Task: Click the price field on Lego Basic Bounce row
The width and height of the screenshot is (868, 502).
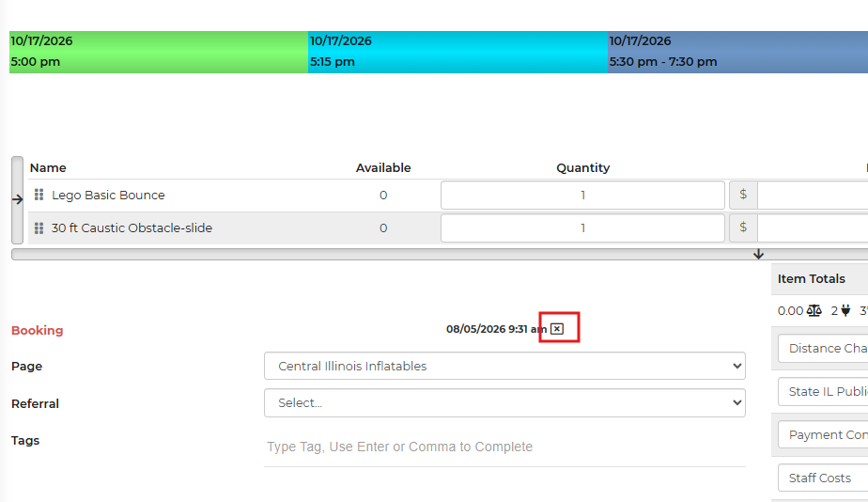Action: (813, 195)
